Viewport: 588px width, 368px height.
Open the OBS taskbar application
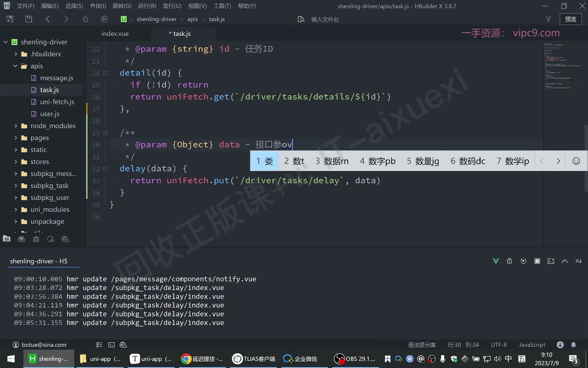pyautogui.click(x=355, y=359)
